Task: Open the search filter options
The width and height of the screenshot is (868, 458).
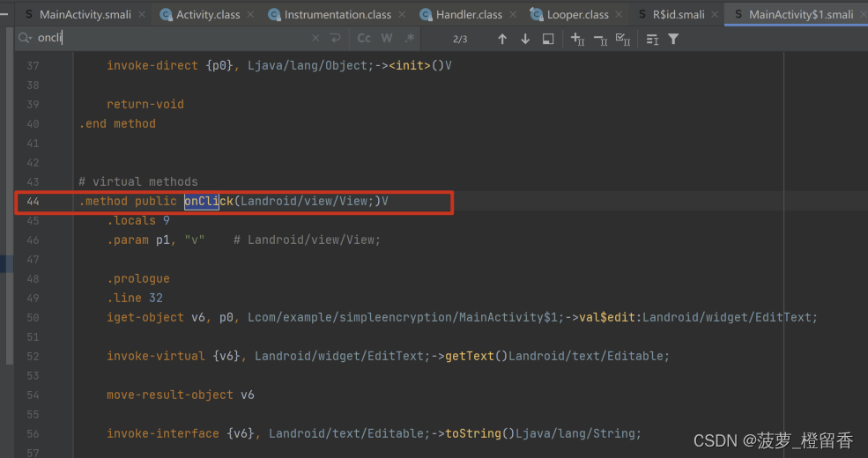Action: 673,39
